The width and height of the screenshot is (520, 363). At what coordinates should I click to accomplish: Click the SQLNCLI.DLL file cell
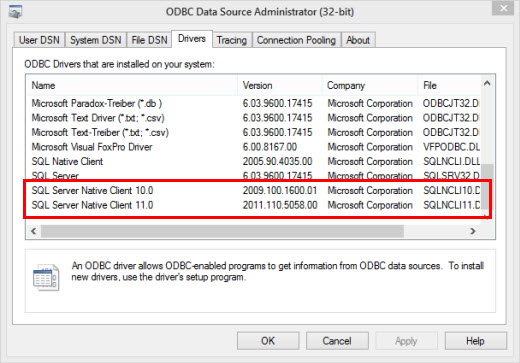[x=451, y=162]
